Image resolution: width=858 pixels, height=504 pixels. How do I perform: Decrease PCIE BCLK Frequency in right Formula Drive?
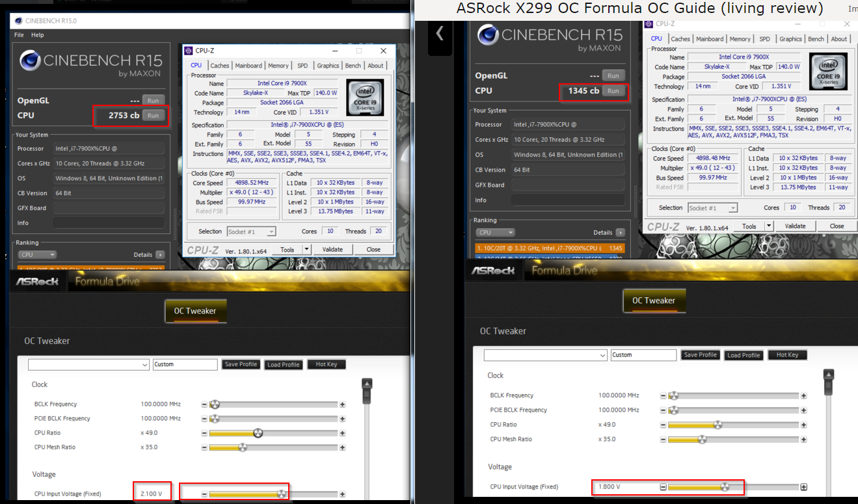[663, 410]
